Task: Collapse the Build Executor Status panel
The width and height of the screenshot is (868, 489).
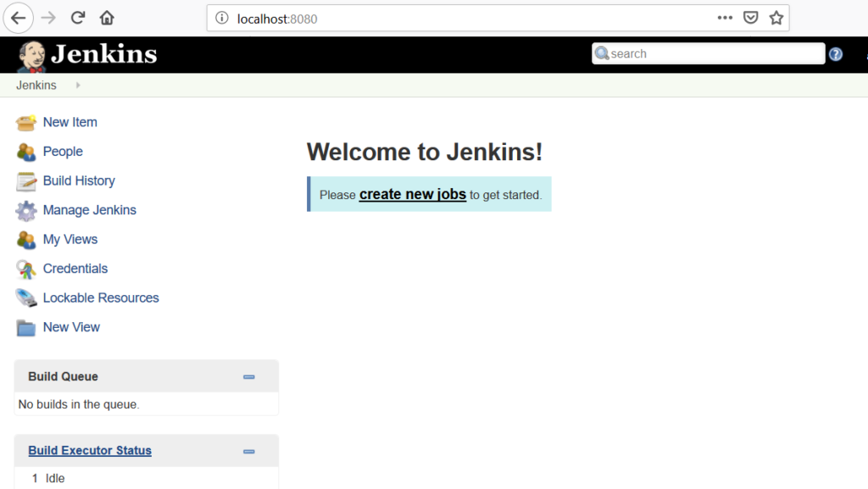Action: click(x=248, y=451)
